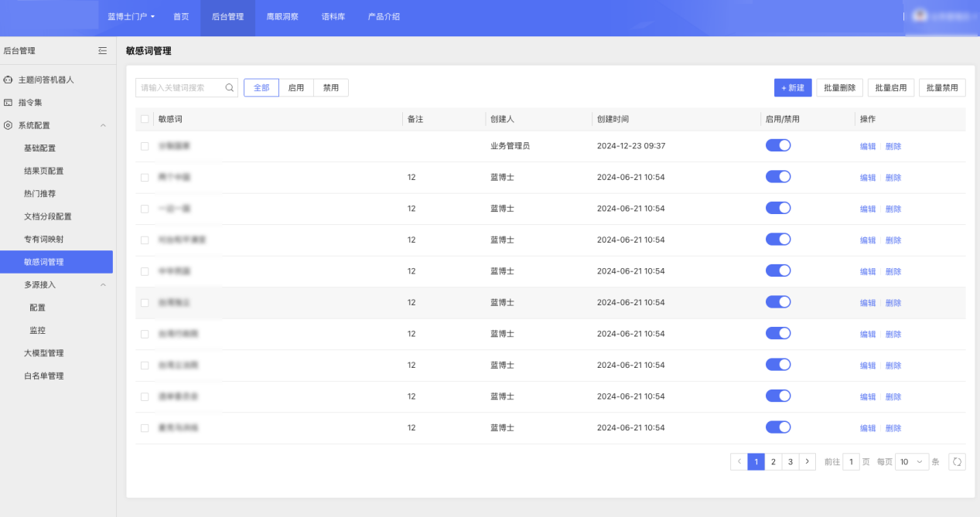Click the 备注 column header
Image resolution: width=980 pixels, height=517 pixels.
[x=415, y=119]
